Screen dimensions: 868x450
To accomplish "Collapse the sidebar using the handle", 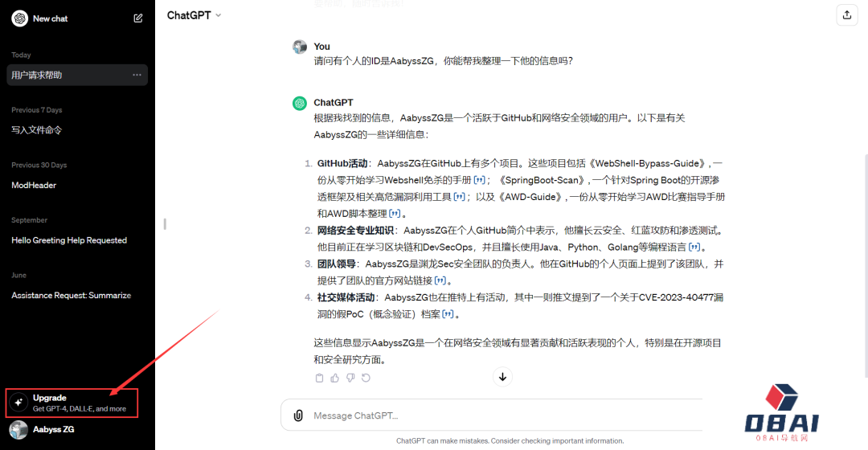I will (165, 224).
